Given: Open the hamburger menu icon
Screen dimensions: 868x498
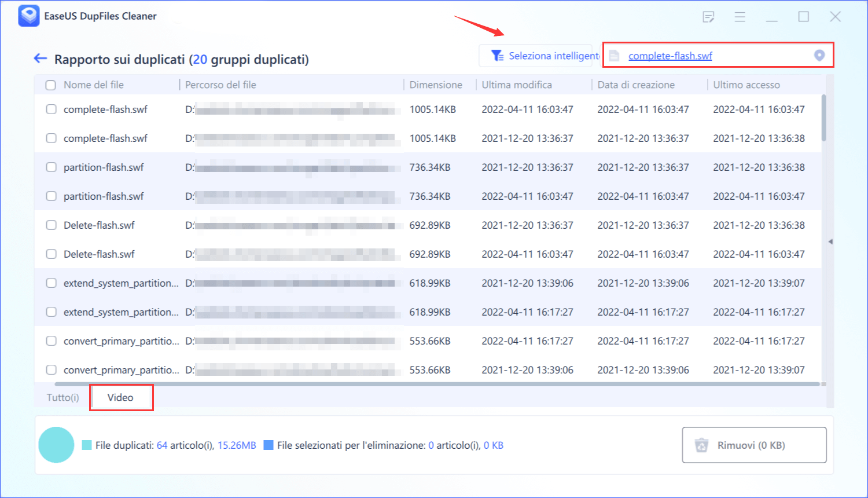Looking at the screenshot, I should (740, 17).
